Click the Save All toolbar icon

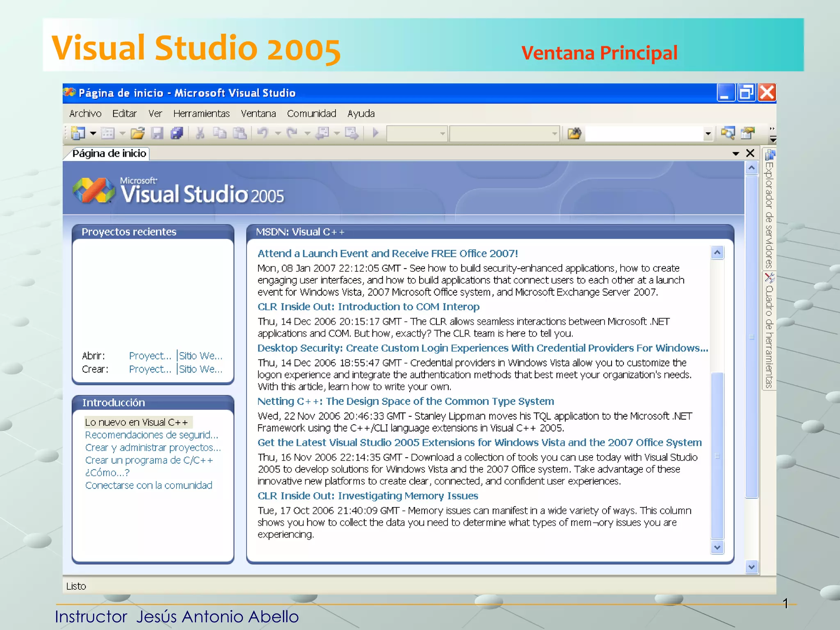[x=177, y=133]
